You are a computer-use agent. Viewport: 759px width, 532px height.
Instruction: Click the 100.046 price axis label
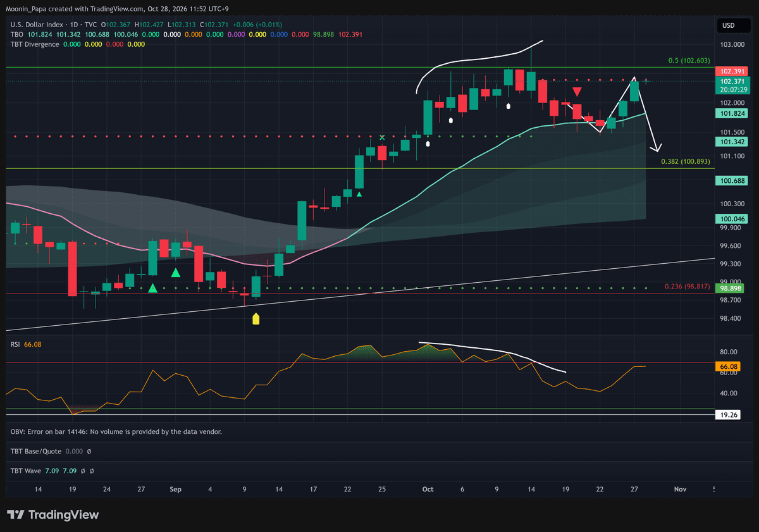coord(732,218)
